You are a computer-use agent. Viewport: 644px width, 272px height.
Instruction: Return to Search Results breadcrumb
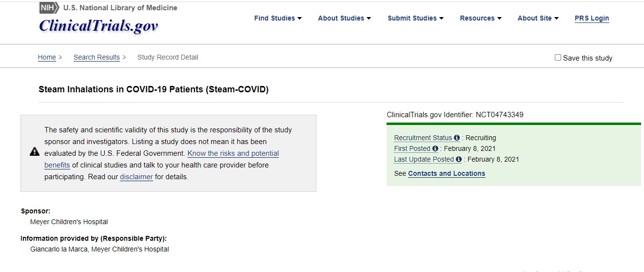coord(97,57)
